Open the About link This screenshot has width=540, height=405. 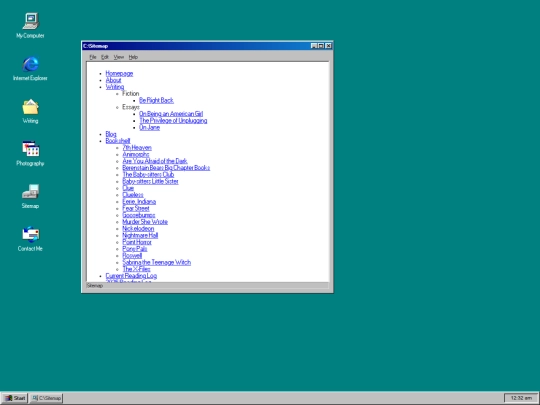click(113, 80)
